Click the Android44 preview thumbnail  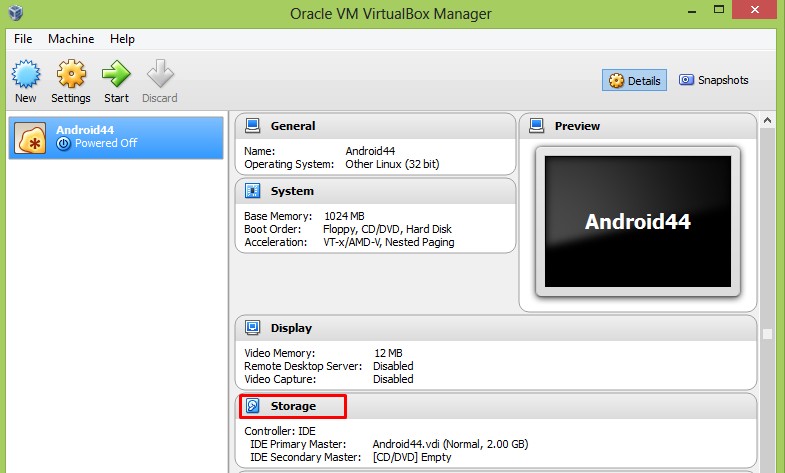tap(638, 222)
